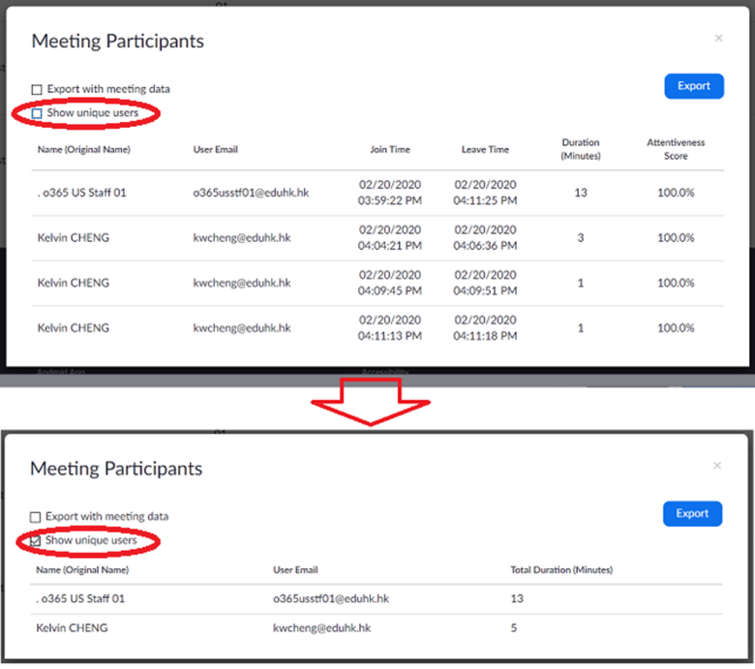The width and height of the screenshot is (755, 669).
Task: Click 'Name (Original Name)' header in lower table
Action: (x=82, y=570)
